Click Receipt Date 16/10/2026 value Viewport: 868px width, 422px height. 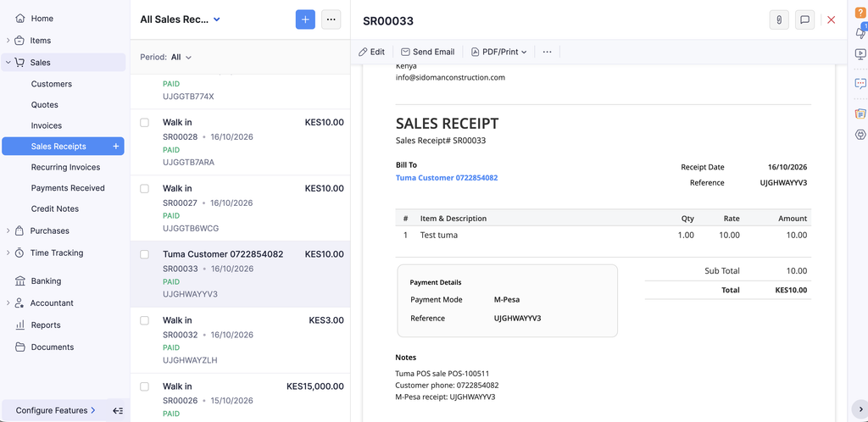(787, 167)
